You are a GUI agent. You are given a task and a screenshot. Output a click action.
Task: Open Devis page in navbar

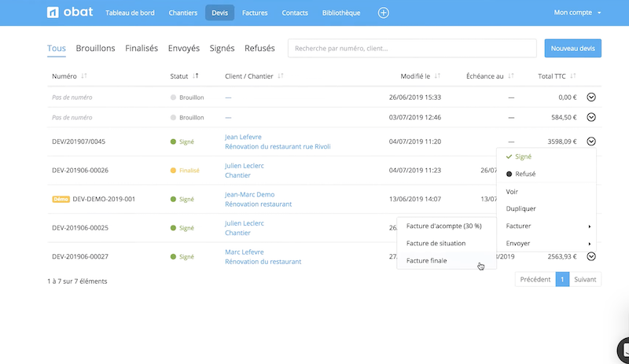point(220,13)
